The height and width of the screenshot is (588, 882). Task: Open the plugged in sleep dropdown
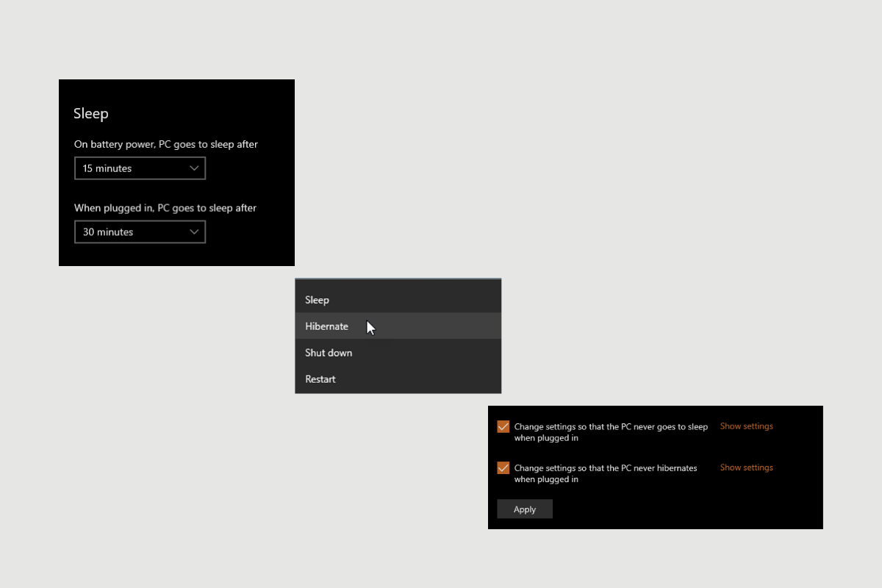point(140,232)
